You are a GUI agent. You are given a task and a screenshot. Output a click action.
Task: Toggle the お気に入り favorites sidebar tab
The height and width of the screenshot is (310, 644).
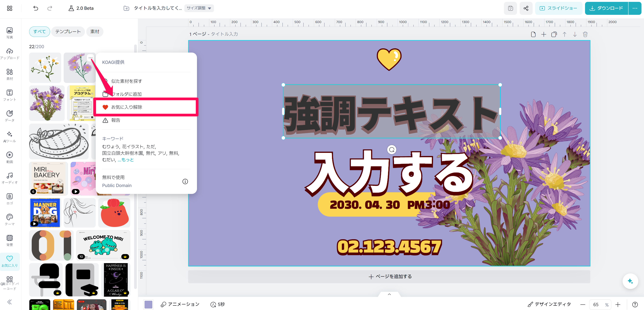tap(9, 261)
